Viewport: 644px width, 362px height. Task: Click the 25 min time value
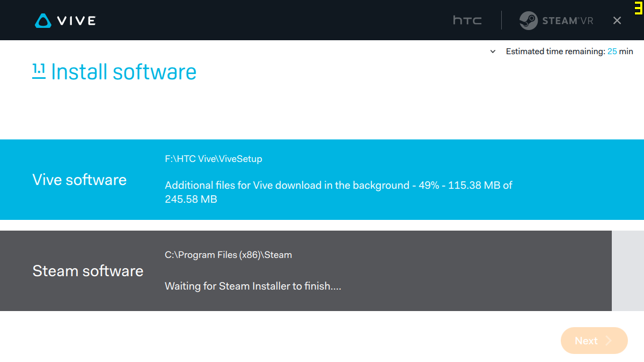pos(620,51)
